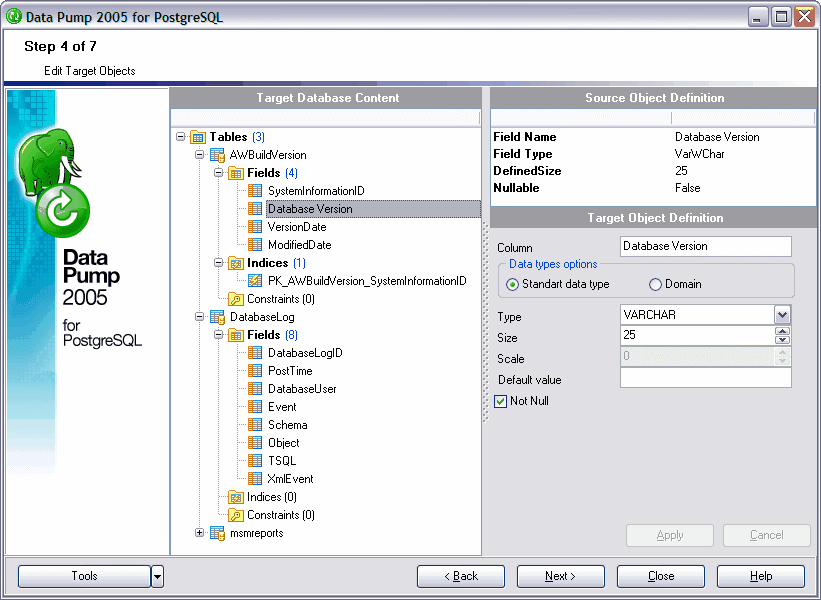Maximize the Data Pump window

pyautogui.click(x=781, y=17)
